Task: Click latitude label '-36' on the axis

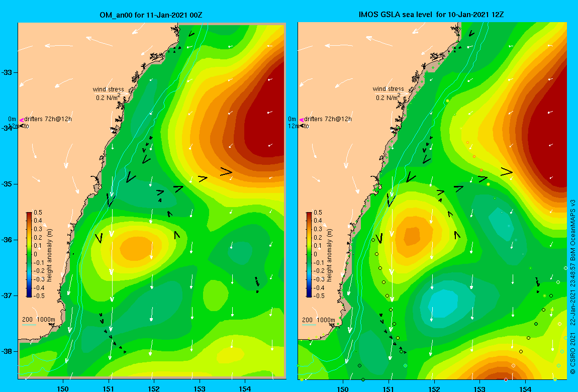Action: point(7,240)
